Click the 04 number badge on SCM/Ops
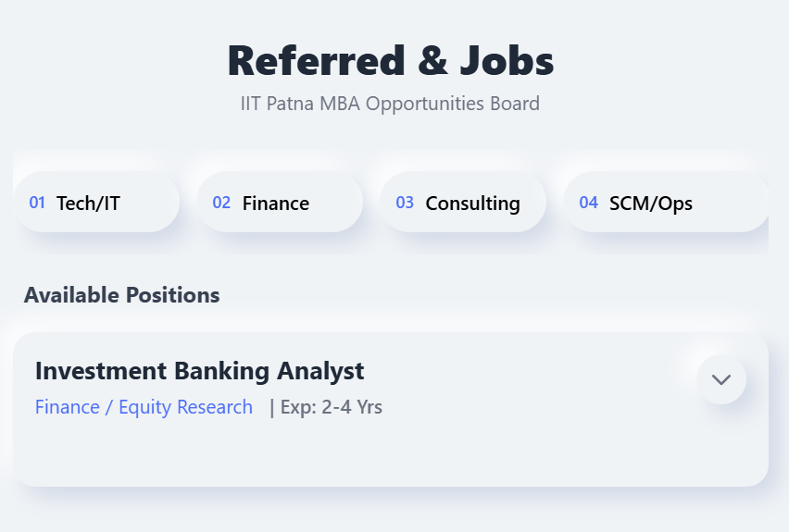This screenshot has width=789, height=532. pos(589,203)
